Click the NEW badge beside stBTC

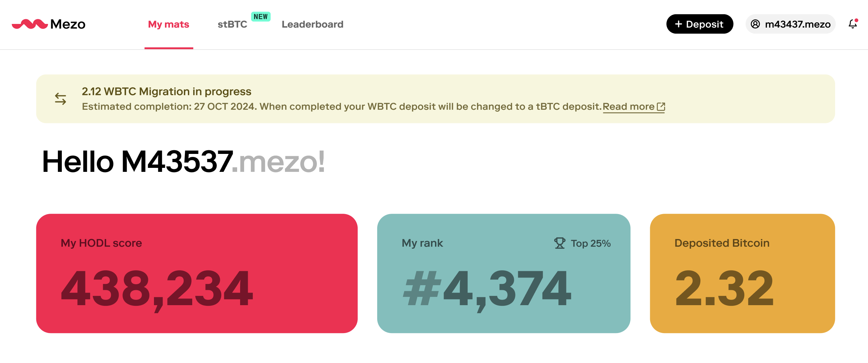coord(260,17)
